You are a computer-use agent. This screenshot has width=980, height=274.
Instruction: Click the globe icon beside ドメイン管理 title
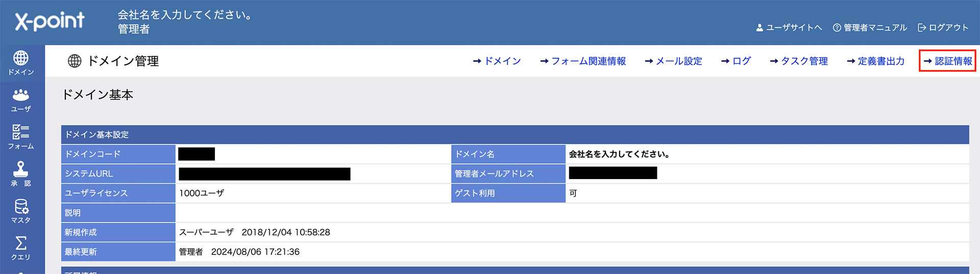click(75, 61)
